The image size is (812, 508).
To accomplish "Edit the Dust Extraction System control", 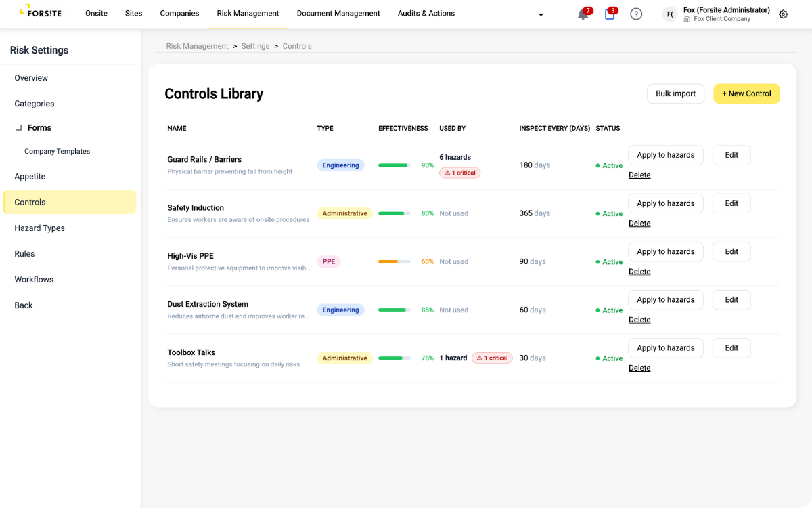I will coord(731,299).
